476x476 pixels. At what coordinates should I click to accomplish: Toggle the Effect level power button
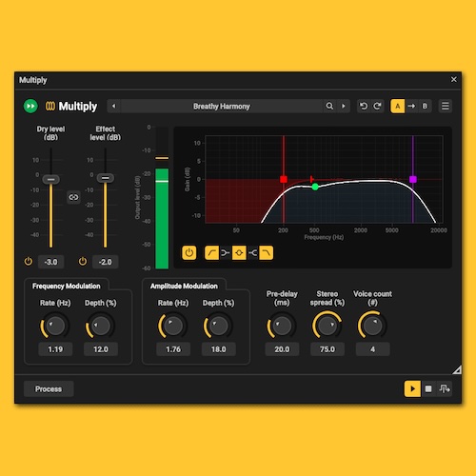pyautogui.click(x=83, y=262)
